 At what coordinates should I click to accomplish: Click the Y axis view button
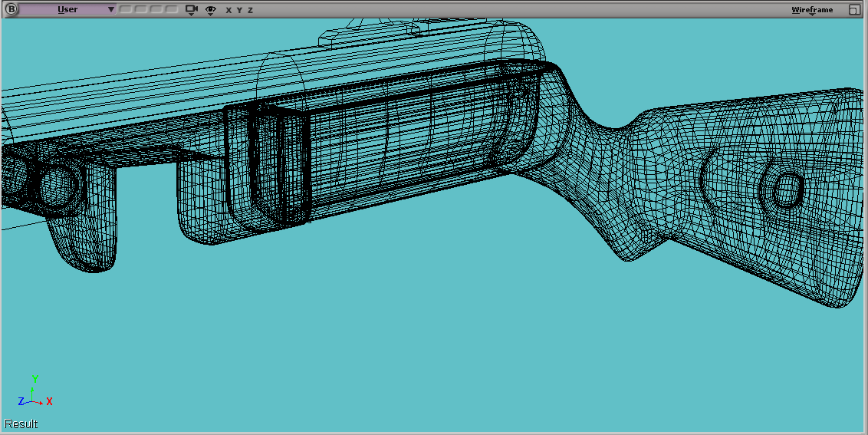(239, 10)
